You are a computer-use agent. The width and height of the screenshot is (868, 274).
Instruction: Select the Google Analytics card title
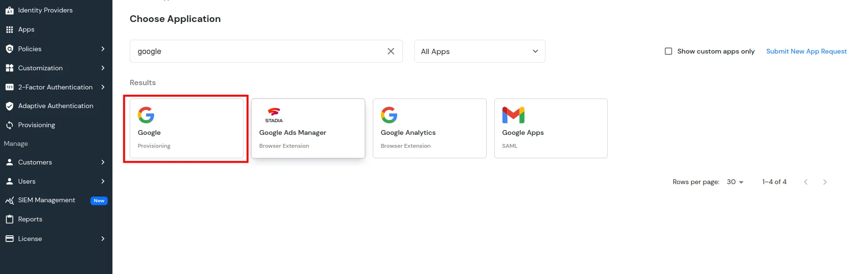(408, 132)
